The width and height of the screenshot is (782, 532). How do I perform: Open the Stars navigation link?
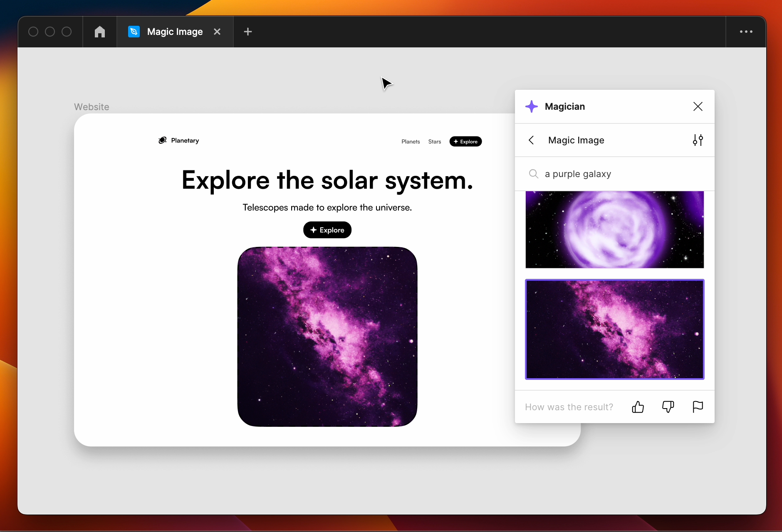click(434, 141)
